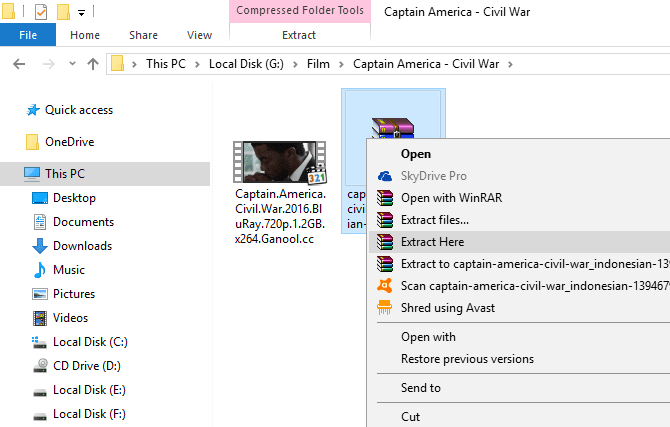Click the Downloads arrow icon
This screenshot has height=427, width=670.
tap(40, 246)
